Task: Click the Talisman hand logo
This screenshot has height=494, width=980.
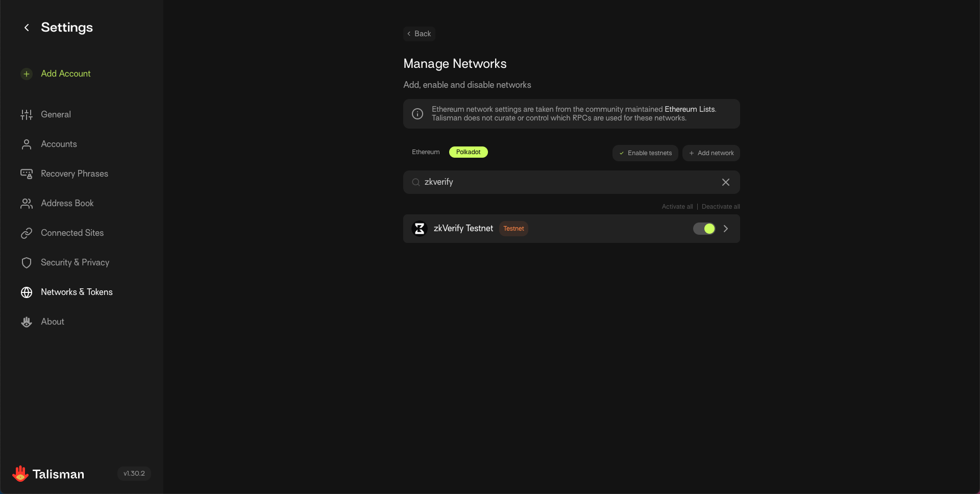Action: click(x=20, y=474)
